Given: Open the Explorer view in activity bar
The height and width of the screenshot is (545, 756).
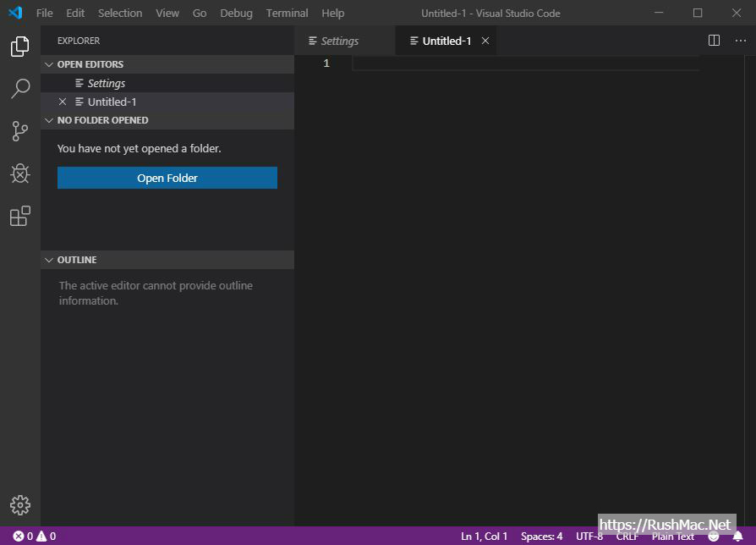Looking at the screenshot, I should point(19,47).
